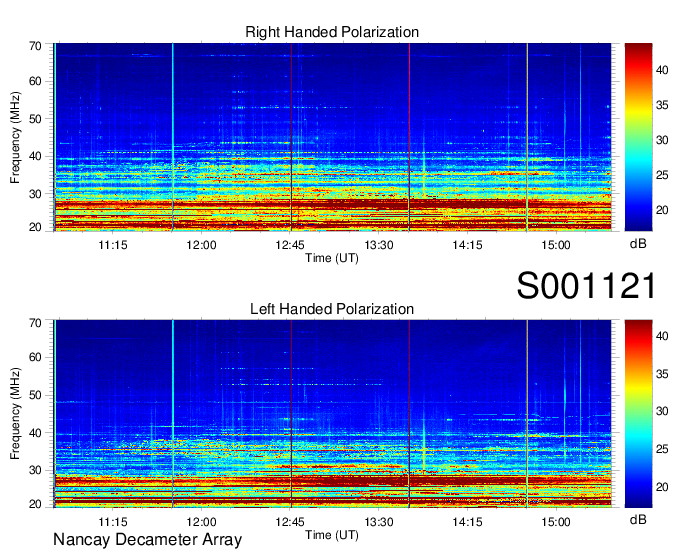This screenshot has width=680, height=552.
Task: Click 30 frequency tick on bottom plot
Action: (x=35, y=470)
